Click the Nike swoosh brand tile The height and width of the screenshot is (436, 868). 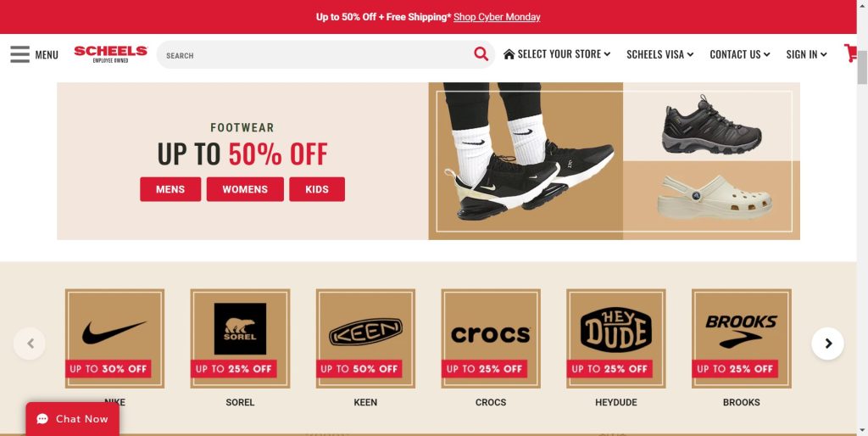pos(114,338)
